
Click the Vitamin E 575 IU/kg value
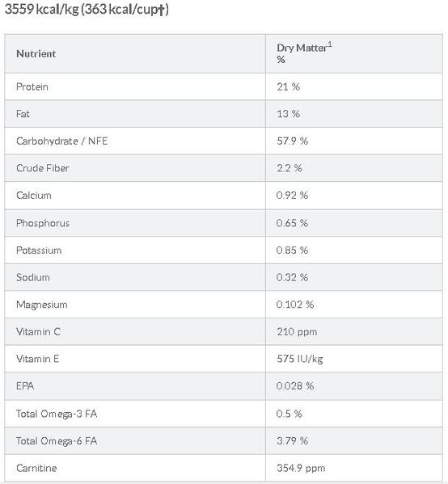tap(300, 359)
